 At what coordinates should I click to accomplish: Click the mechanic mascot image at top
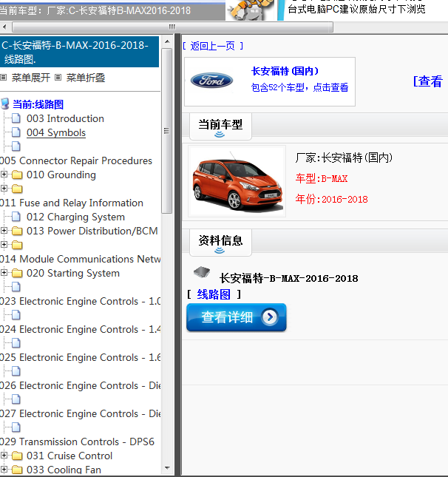click(250, 10)
